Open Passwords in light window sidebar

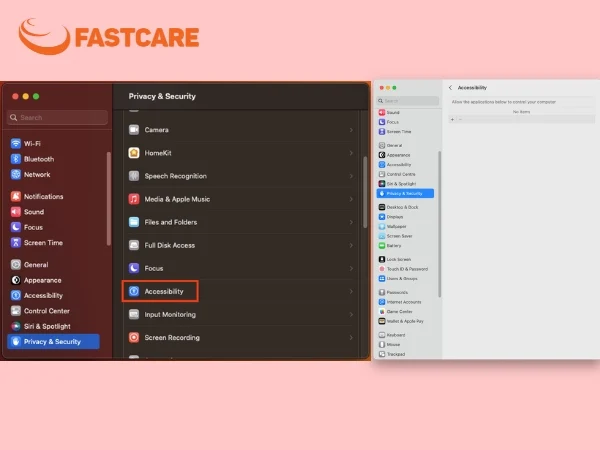point(393,292)
